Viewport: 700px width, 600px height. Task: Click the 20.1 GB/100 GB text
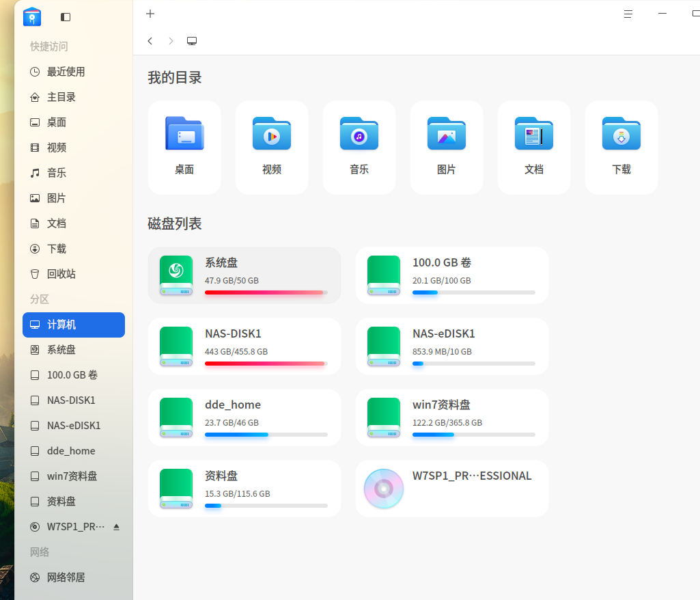pyautogui.click(x=442, y=281)
